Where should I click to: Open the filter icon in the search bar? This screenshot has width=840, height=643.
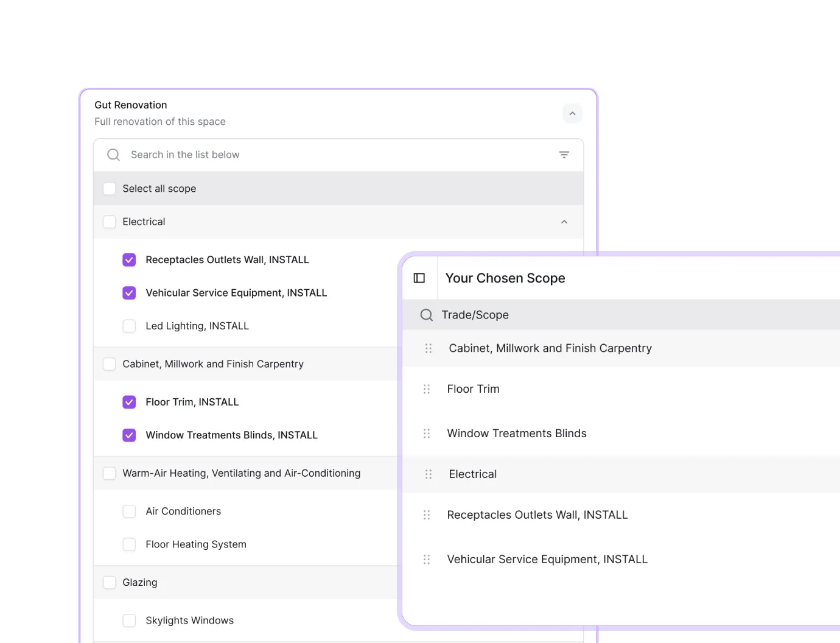tap(564, 155)
